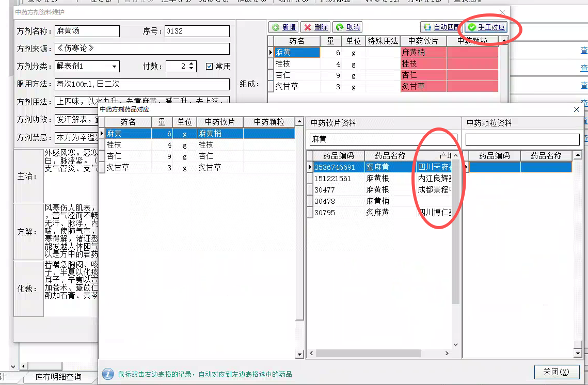This screenshot has height=385, width=588.
Task: Click the 自动匹配 auto-match button
Action: 441,27
